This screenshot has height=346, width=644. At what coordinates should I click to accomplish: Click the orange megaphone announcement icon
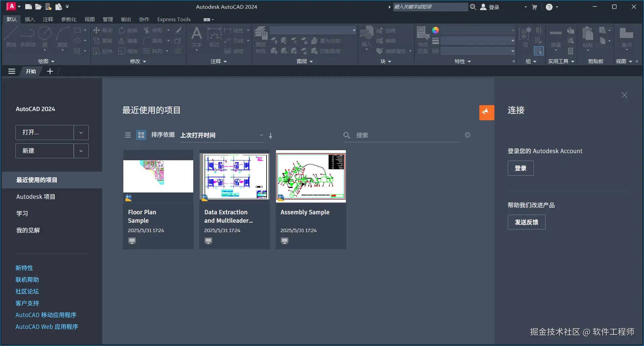coord(487,113)
